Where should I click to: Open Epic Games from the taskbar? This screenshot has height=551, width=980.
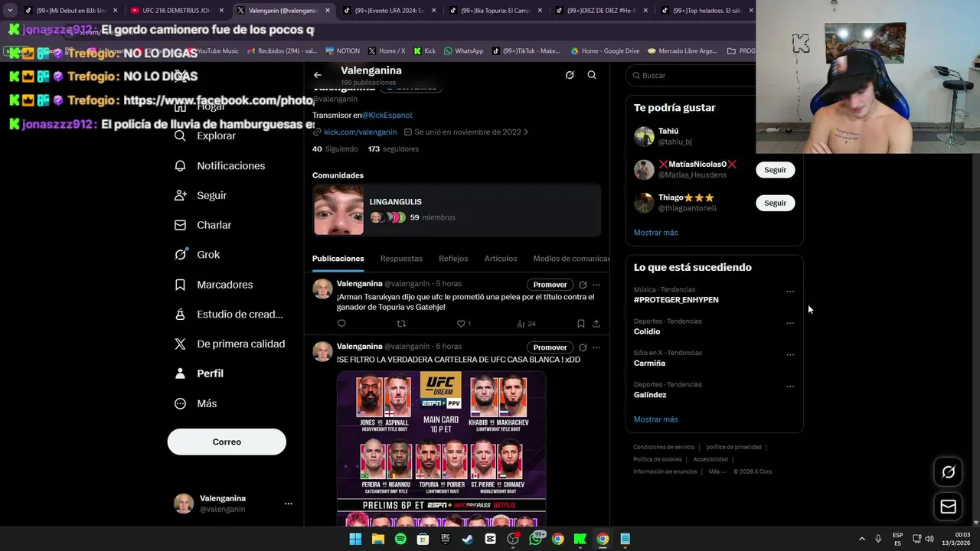(x=445, y=539)
